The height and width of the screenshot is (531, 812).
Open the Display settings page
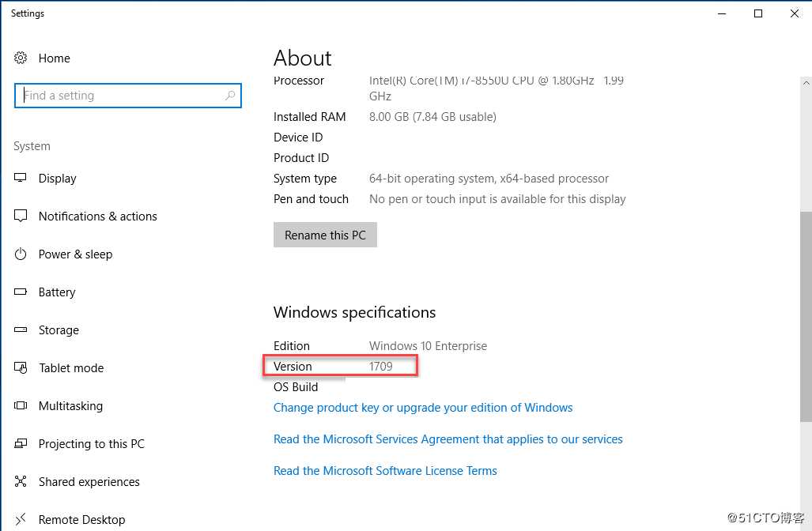(x=58, y=178)
